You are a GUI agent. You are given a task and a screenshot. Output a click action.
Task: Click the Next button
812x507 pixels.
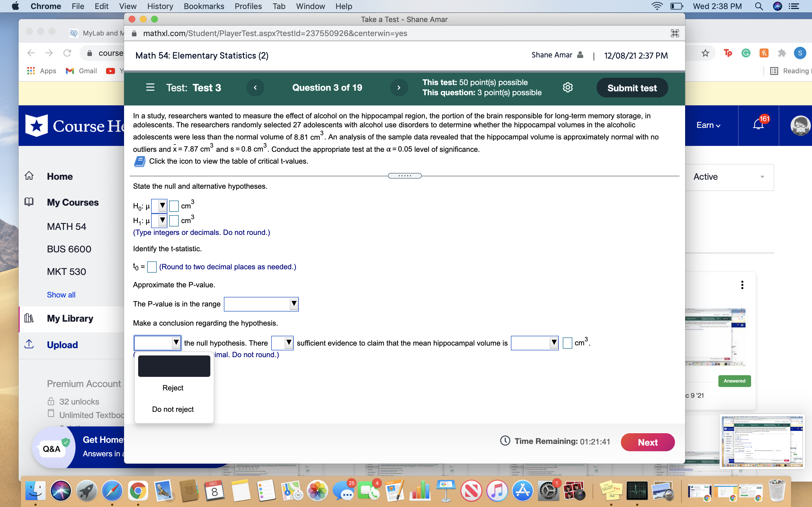[648, 442]
